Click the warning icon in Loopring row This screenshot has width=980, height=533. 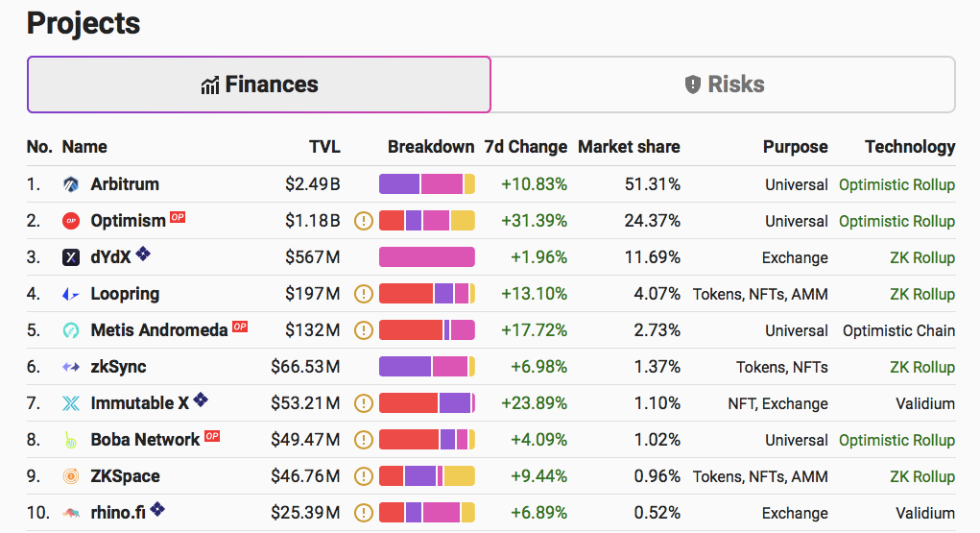click(x=363, y=294)
